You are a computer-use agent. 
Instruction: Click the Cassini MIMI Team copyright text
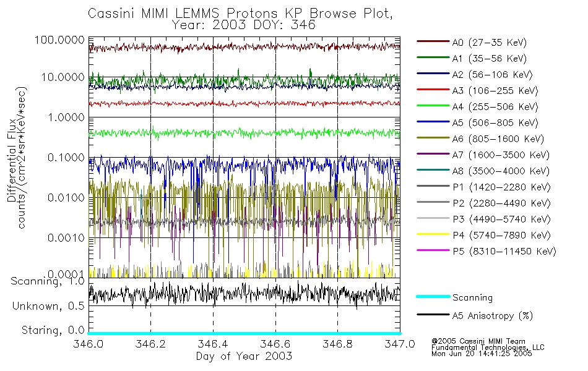(x=478, y=341)
